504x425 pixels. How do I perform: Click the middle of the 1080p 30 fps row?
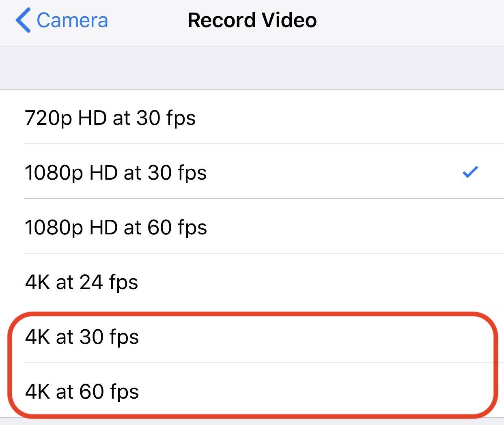coord(252,172)
